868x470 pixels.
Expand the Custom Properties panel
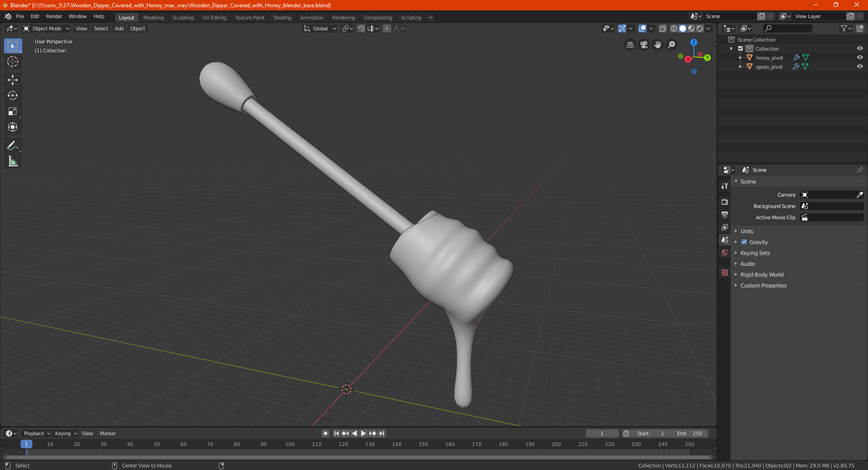[763, 286]
